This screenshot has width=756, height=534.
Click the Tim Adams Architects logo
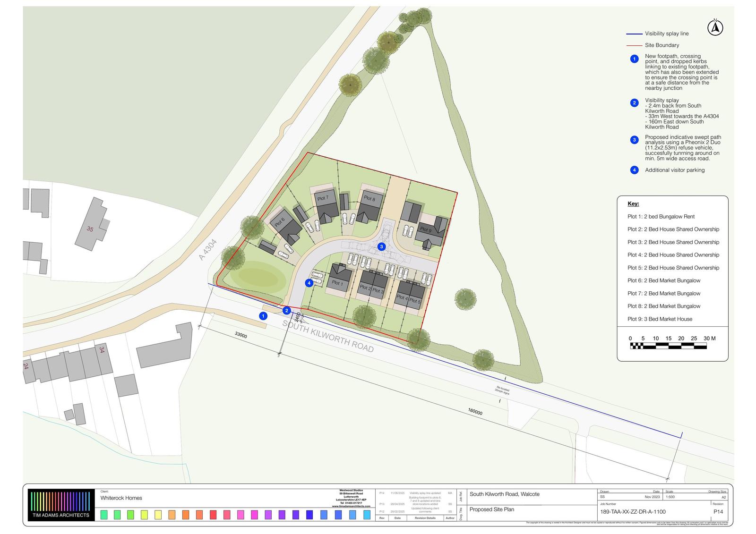59,505
